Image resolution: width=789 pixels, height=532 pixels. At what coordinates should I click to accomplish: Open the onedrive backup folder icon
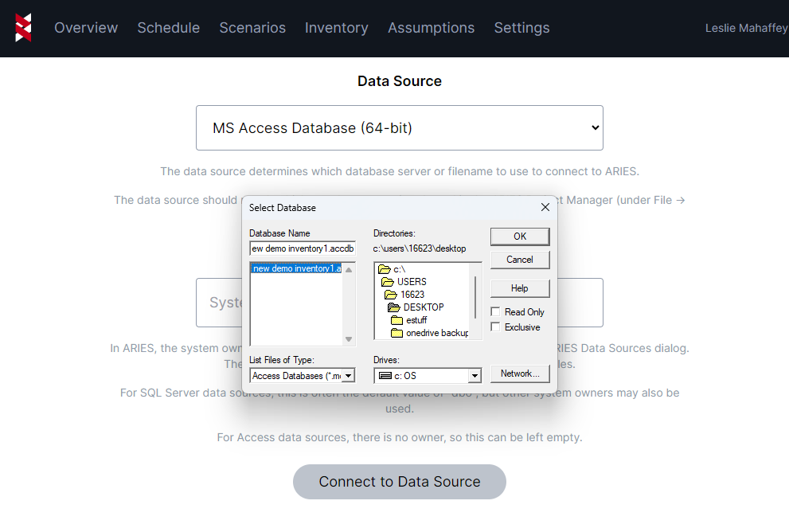[x=396, y=333]
